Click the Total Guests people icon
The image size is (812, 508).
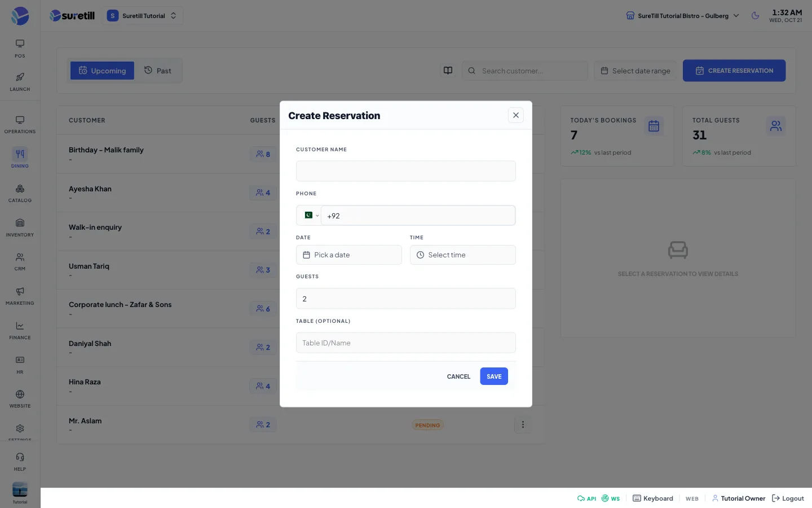pos(776,126)
